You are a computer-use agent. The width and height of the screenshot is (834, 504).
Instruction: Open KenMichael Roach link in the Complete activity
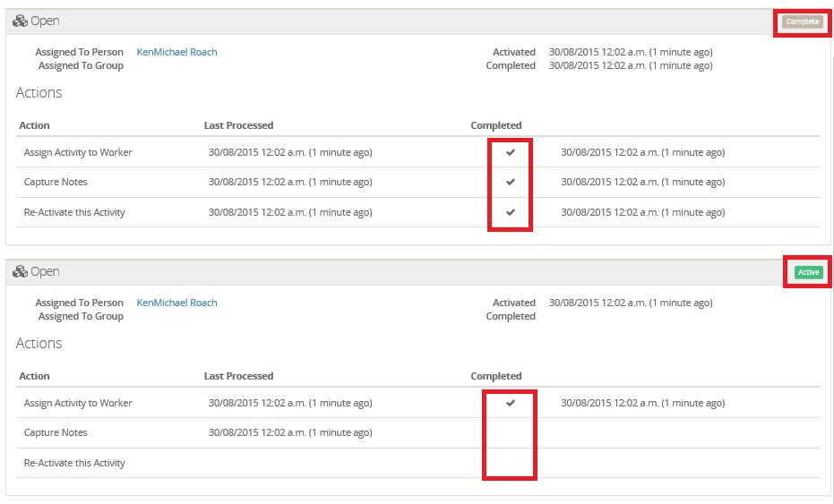[x=176, y=52]
